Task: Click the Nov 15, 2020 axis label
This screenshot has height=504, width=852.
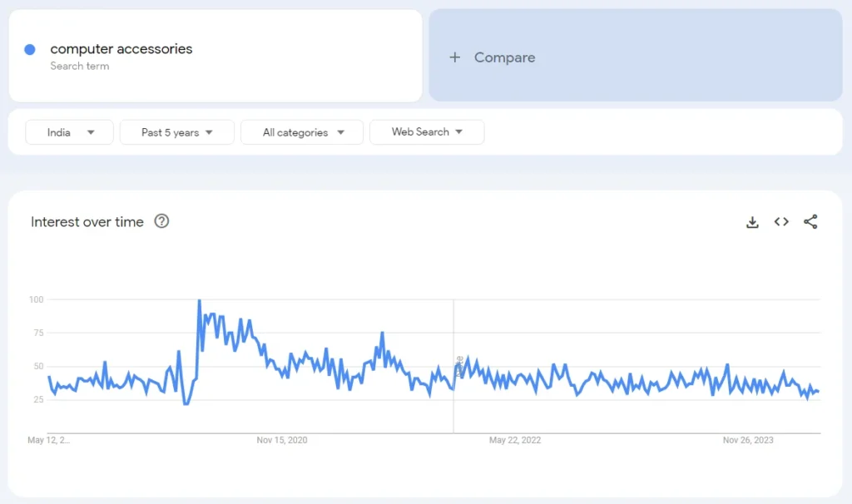Action: click(282, 440)
